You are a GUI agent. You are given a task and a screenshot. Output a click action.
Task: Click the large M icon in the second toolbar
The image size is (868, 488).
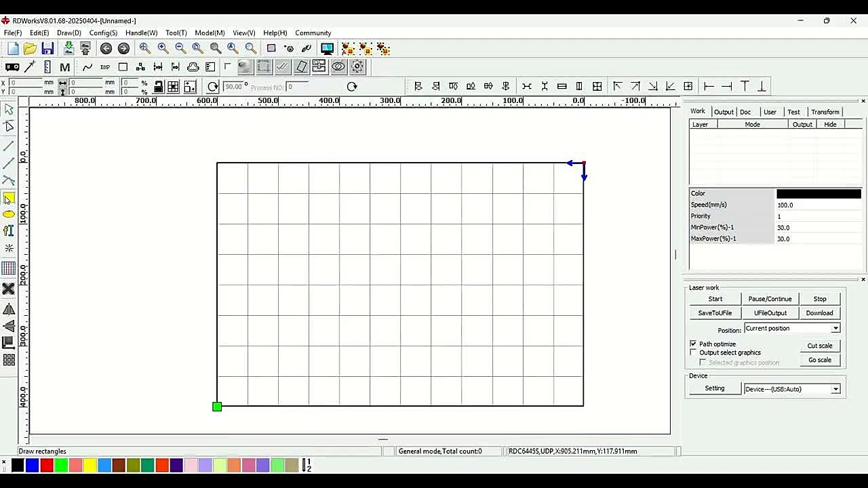coord(65,67)
